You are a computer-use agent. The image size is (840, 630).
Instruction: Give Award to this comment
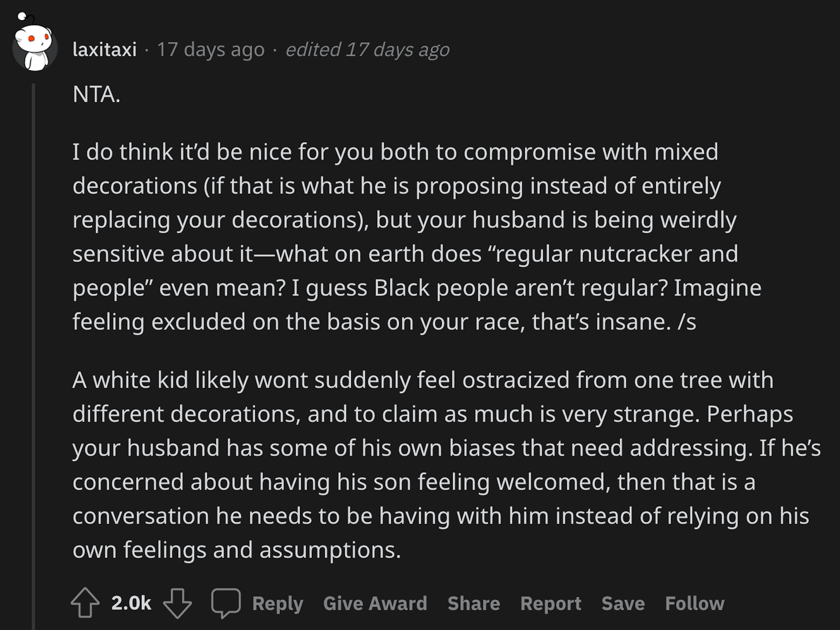pos(375,603)
